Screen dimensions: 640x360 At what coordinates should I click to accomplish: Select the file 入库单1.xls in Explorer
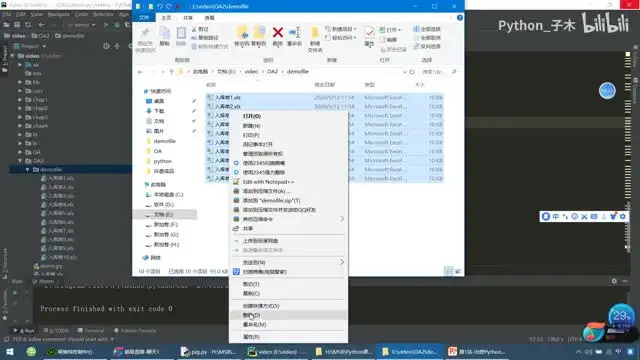[x=227, y=98]
